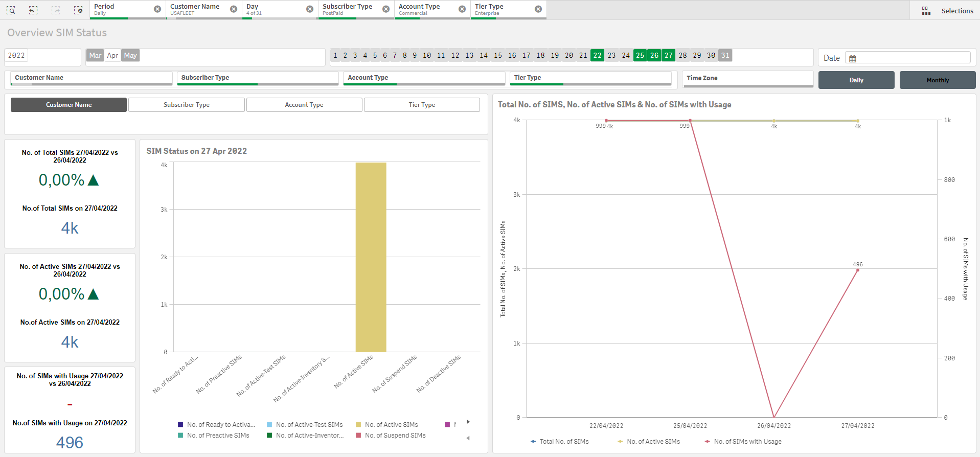The height and width of the screenshot is (457, 980).
Task: Clear the Customer Name USAFLEET selection
Action: [x=234, y=9]
